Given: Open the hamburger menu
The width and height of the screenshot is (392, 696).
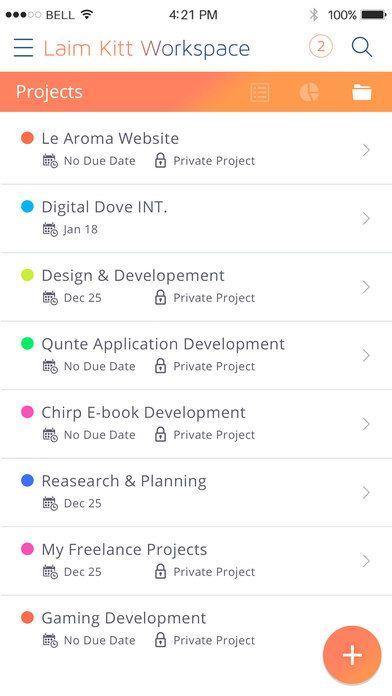Looking at the screenshot, I should click(23, 47).
